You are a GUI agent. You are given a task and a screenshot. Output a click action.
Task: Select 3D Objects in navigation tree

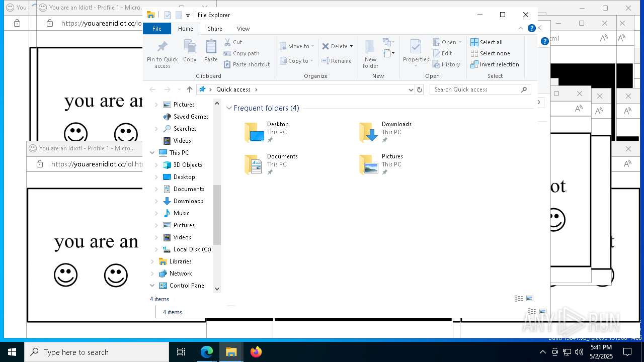[183, 165]
